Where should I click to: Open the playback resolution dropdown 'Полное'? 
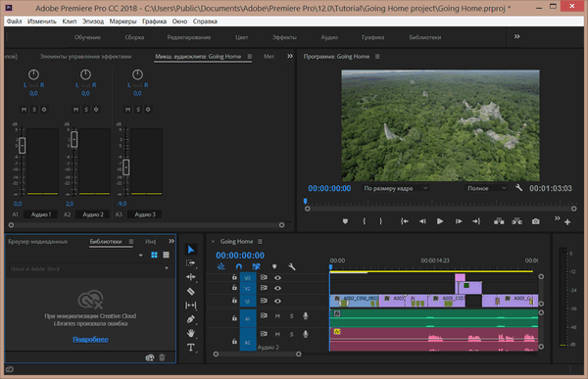[x=487, y=188]
